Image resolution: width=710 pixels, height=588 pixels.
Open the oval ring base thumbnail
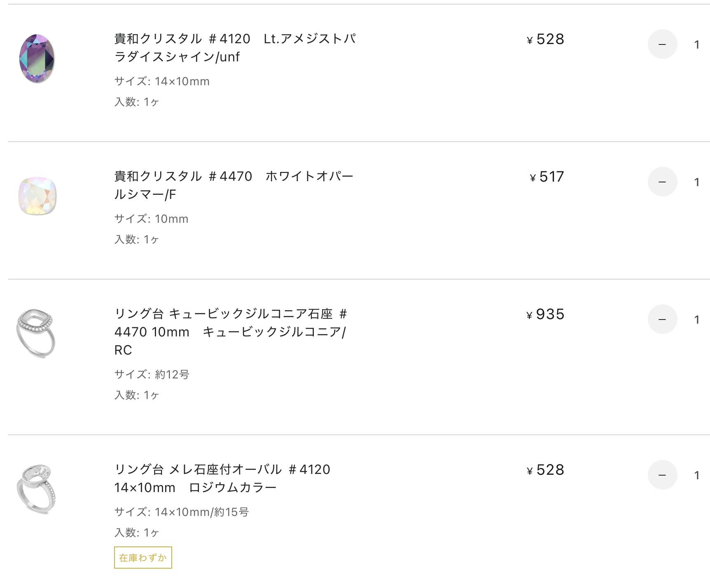click(x=36, y=489)
